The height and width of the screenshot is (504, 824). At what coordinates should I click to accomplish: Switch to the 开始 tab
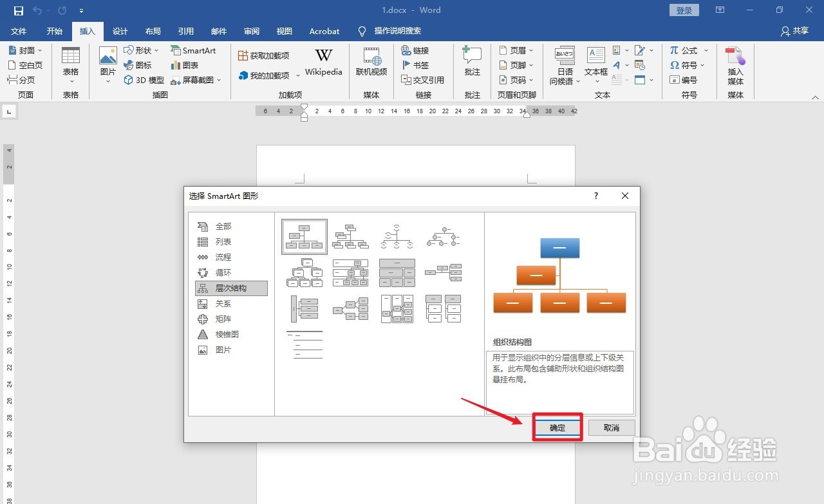tap(55, 31)
